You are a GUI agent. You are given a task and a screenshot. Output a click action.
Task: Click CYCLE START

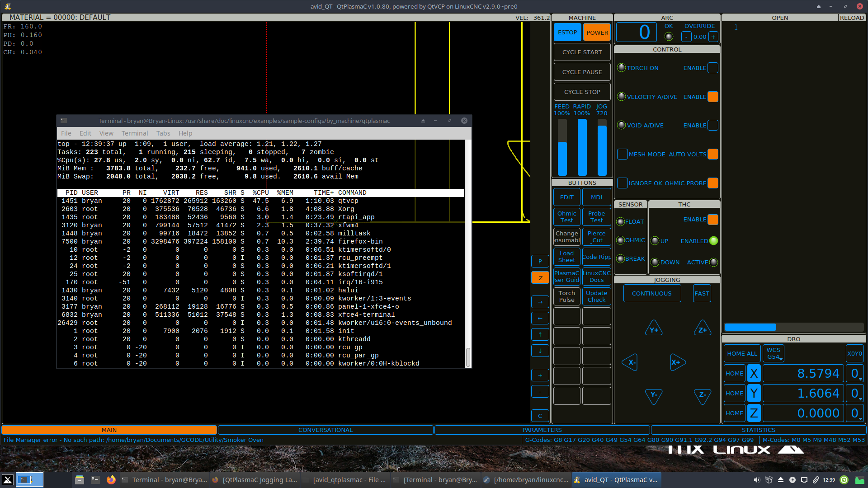click(x=582, y=52)
